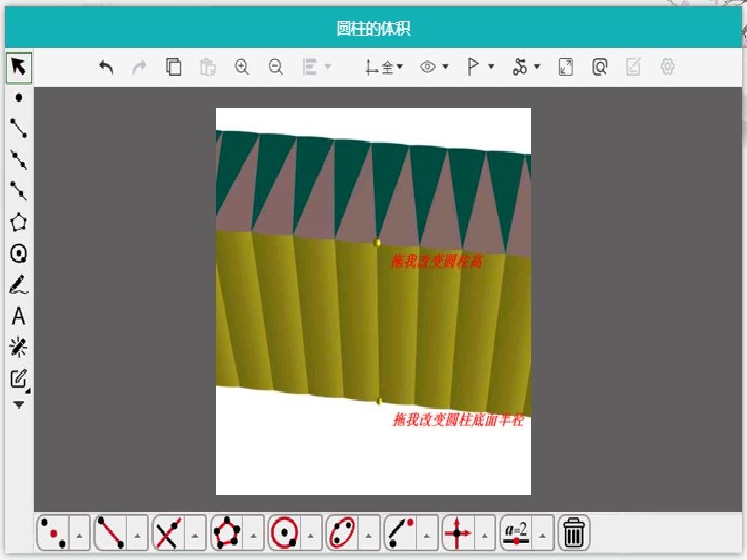Expand the bottom point tool options arrow
747x560 pixels.
(79, 535)
